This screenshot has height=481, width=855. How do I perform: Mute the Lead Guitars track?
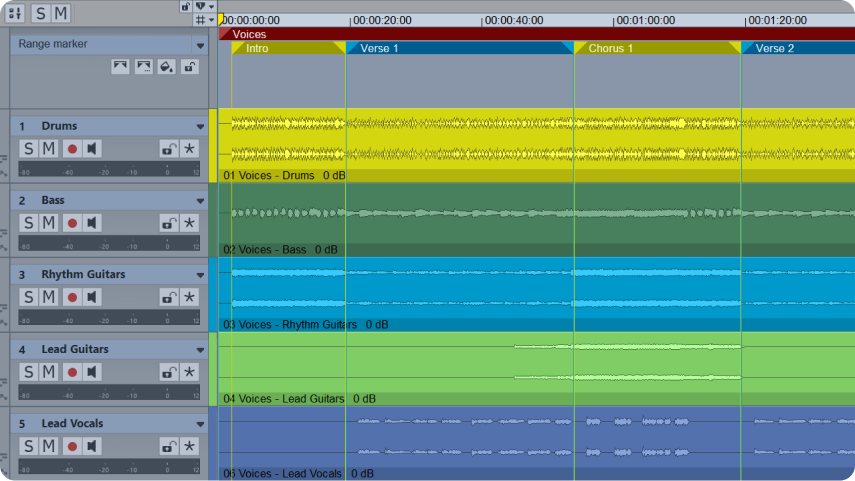(x=49, y=372)
